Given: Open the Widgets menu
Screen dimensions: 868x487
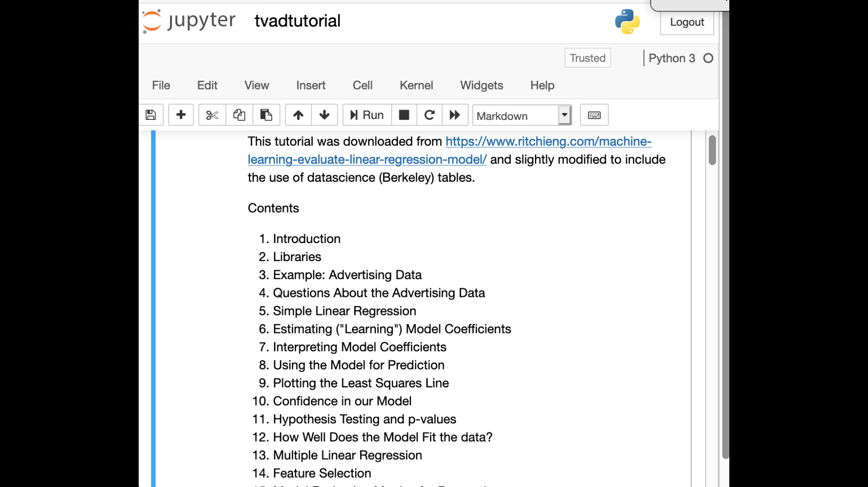Looking at the screenshot, I should click(481, 85).
